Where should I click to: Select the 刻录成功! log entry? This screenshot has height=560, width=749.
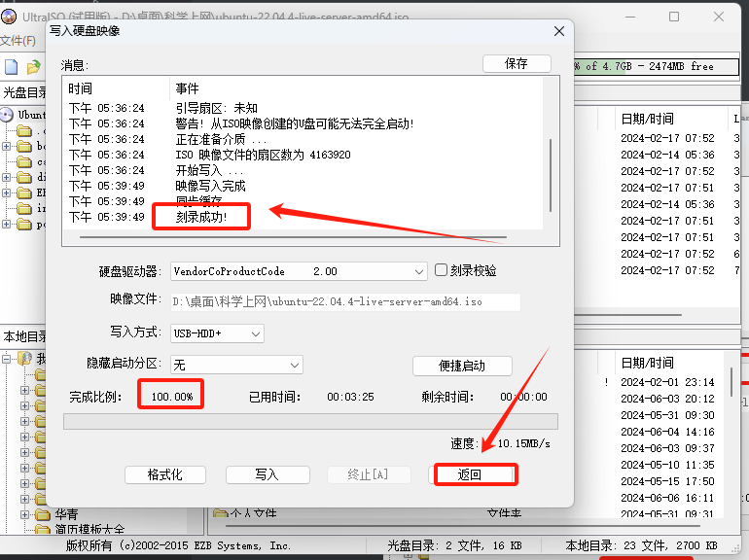click(201, 217)
